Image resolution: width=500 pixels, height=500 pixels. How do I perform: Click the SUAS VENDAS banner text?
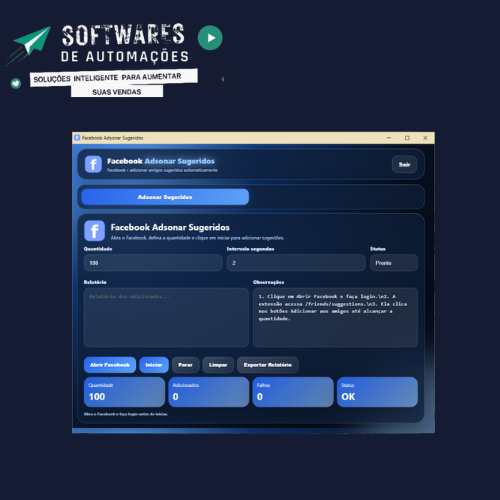117,92
